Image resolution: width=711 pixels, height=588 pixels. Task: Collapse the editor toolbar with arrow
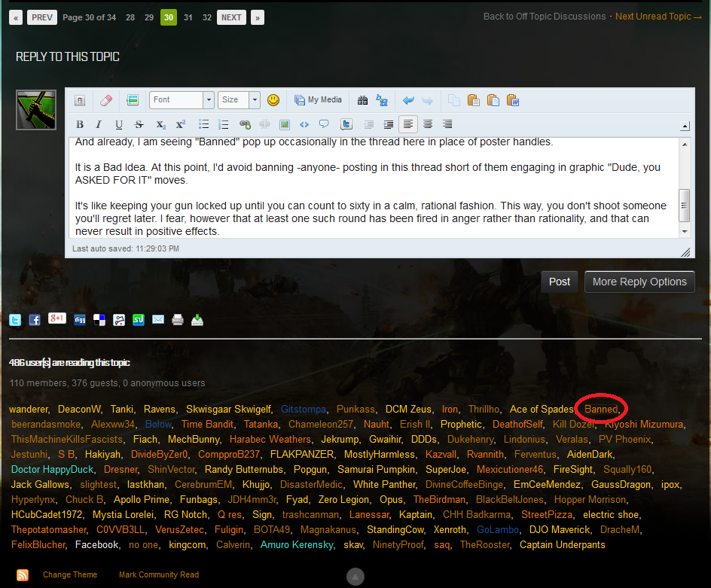pyautogui.click(x=685, y=126)
